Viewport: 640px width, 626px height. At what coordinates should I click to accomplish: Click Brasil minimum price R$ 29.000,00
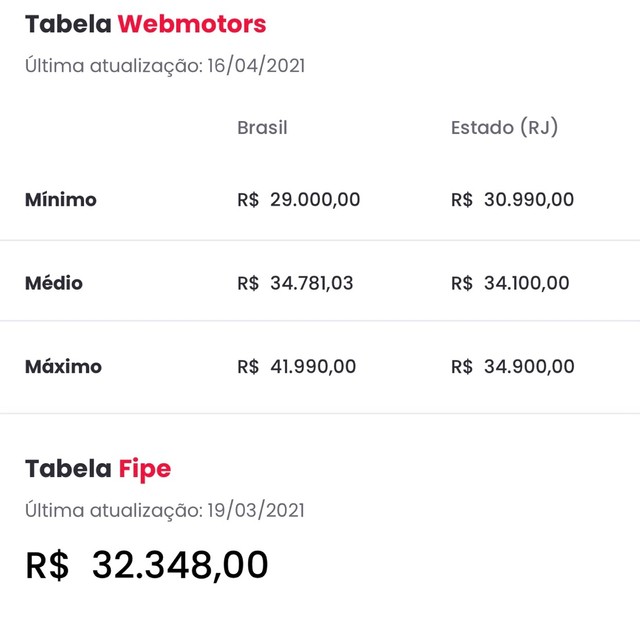[298, 200]
